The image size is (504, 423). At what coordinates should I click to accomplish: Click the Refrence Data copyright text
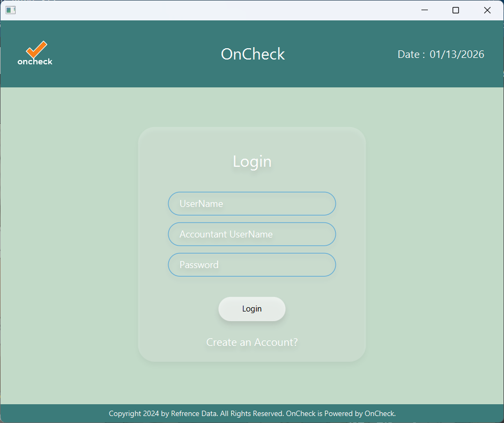pos(193,413)
